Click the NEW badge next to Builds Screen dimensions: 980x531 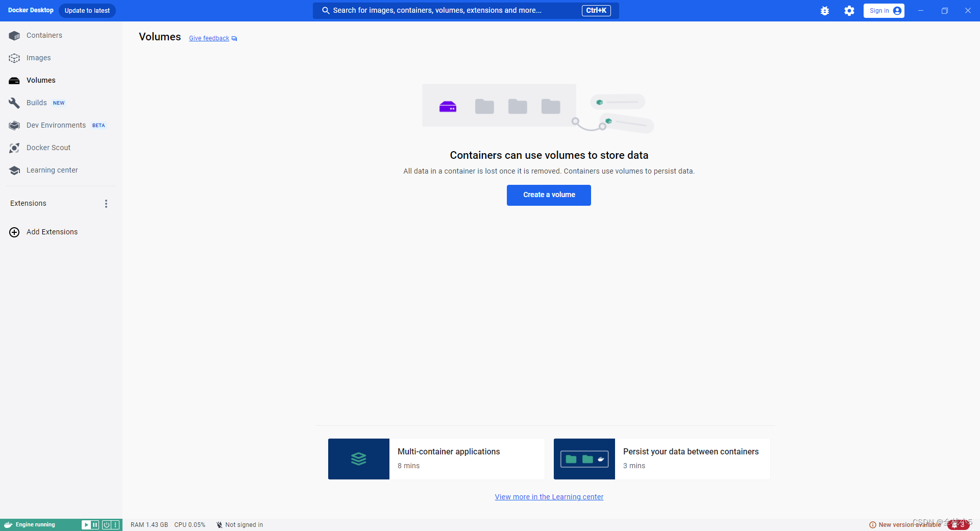point(59,103)
